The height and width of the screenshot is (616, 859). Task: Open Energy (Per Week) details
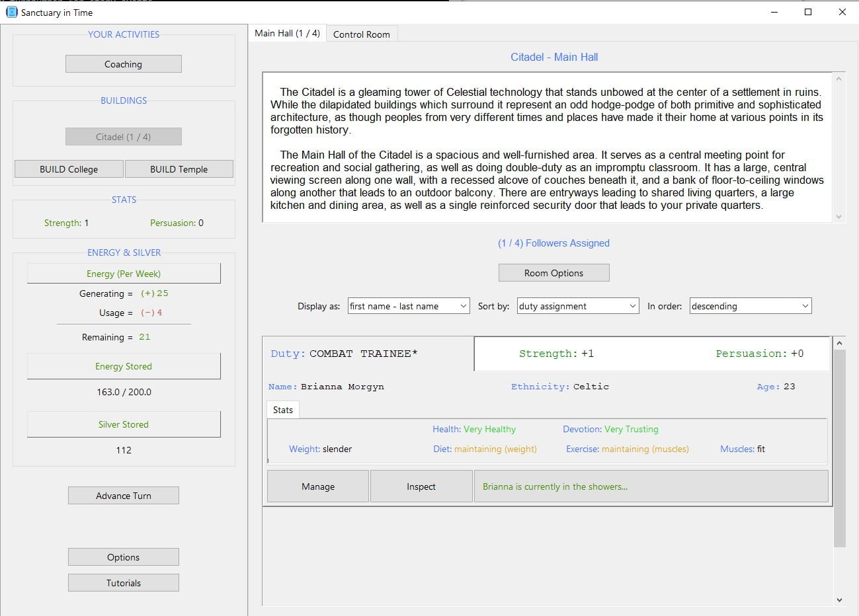(124, 274)
